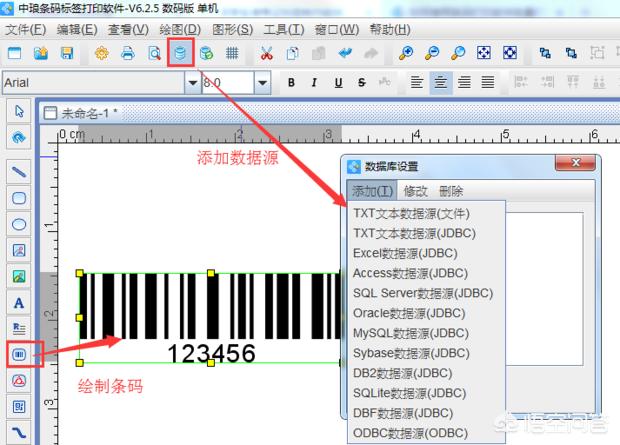The image size is (620, 445).
Task: Open a file with the folder icon
Action: (x=41, y=53)
